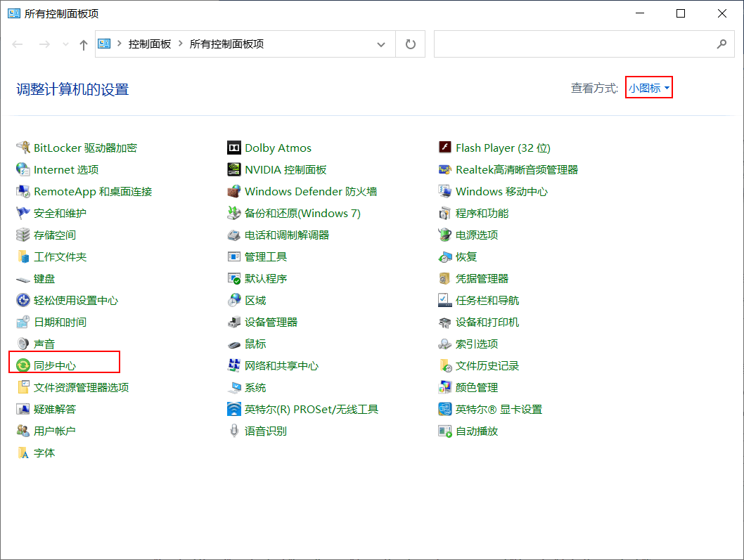Click the 声音 speaker icon

pyautogui.click(x=23, y=344)
